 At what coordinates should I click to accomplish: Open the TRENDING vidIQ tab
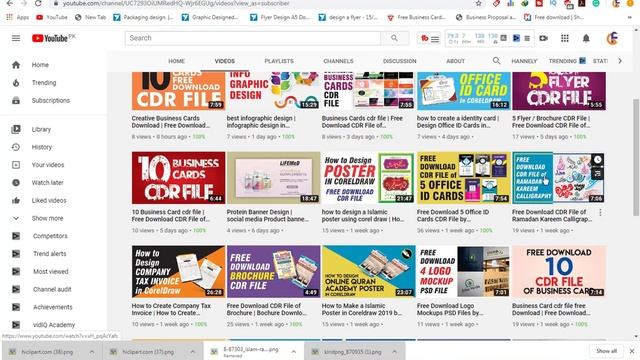tap(567, 61)
